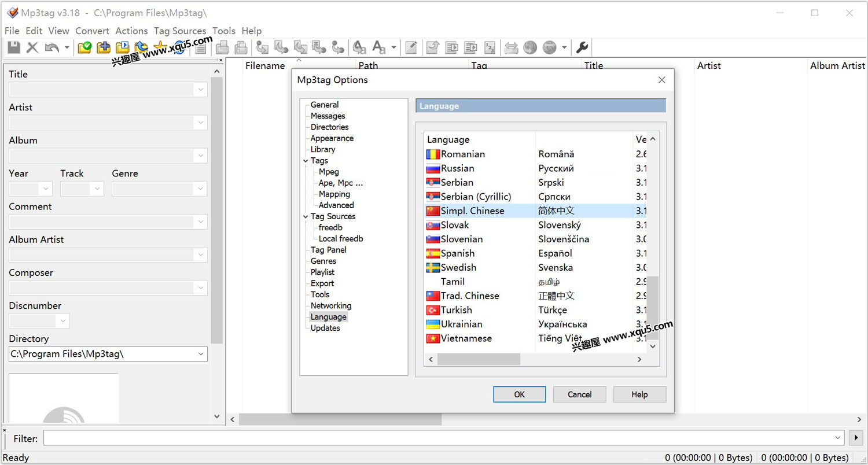This screenshot has width=868, height=465.
Task: Open the File menu
Action: tap(12, 31)
